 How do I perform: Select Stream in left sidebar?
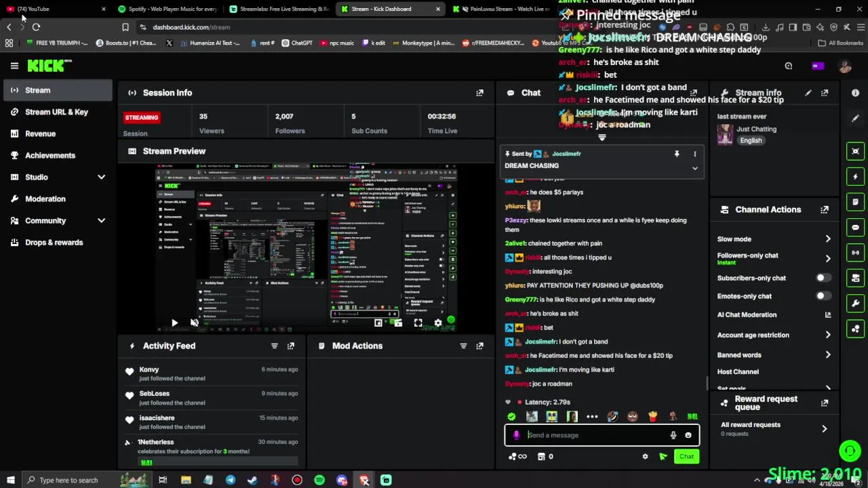[x=57, y=90]
